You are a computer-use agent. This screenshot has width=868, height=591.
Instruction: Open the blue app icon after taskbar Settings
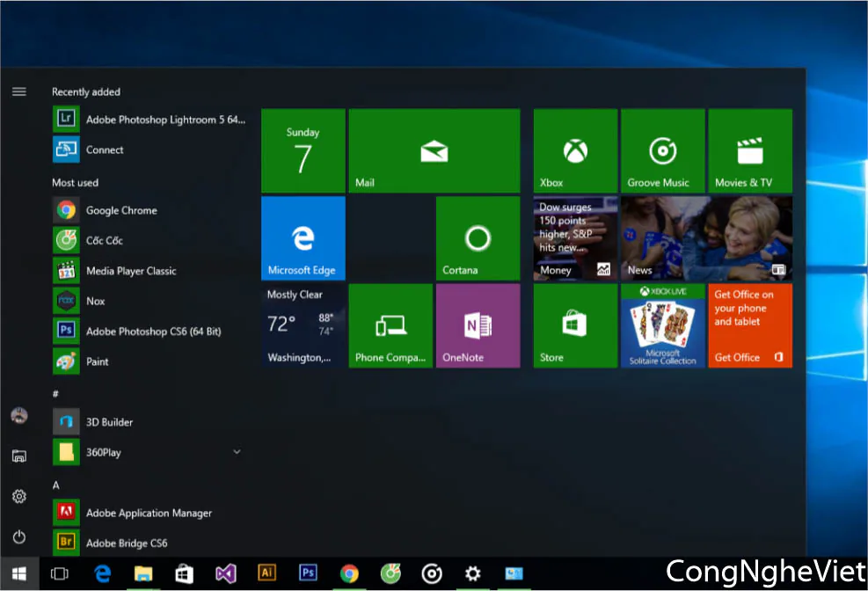[514, 573]
